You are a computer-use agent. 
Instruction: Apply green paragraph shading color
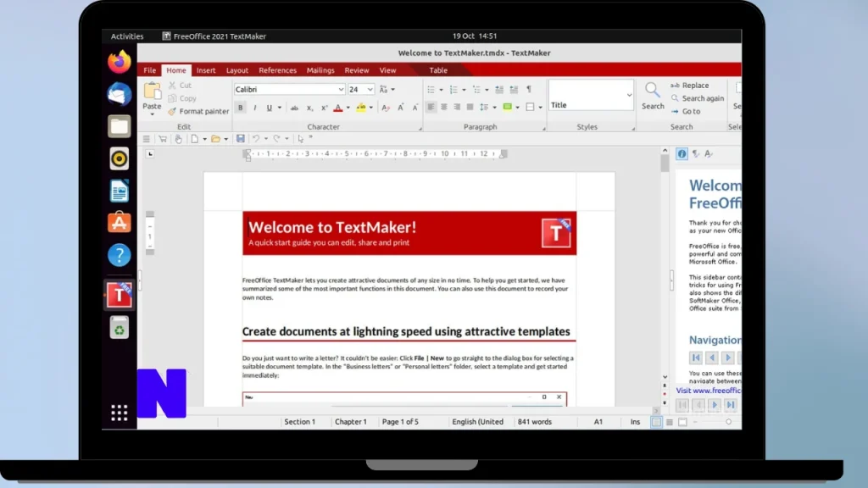[x=507, y=107]
